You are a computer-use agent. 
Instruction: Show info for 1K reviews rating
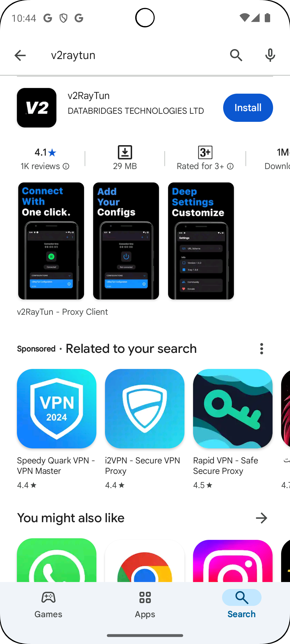tap(66, 166)
